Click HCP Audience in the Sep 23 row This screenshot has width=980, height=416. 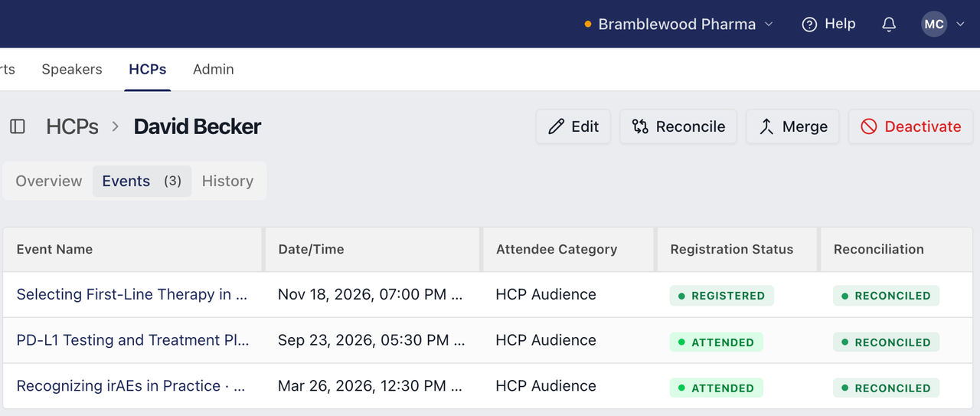546,340
